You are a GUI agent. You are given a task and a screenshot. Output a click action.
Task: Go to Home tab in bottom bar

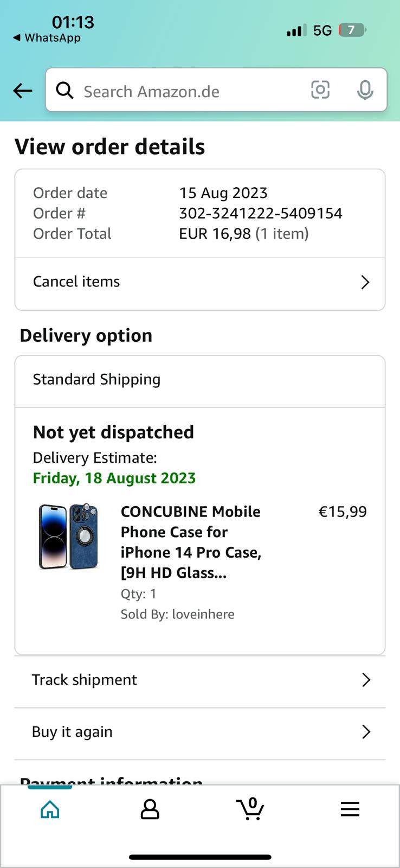pyautogui.click(x=50, y=809)
